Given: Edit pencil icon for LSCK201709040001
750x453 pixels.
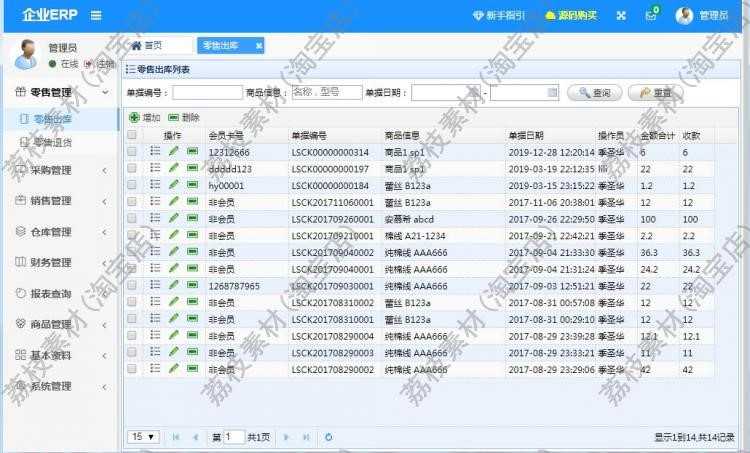Looking at the screenshot, I should click(x=174, y=268).
